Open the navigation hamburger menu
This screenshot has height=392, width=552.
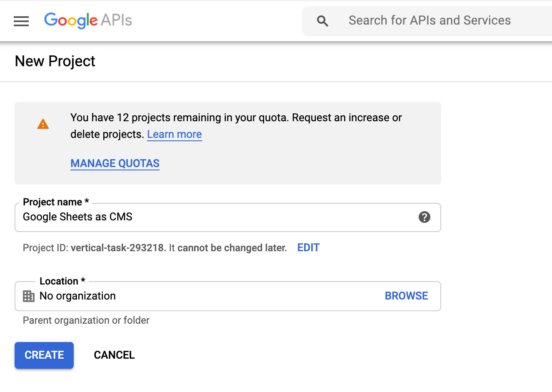click(x=21, y=21)
